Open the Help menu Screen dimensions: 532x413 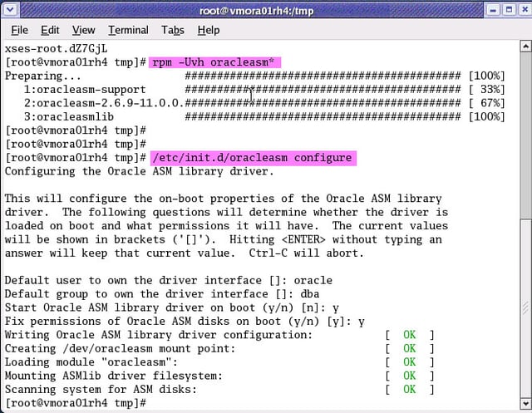click(x=209, y=30)
